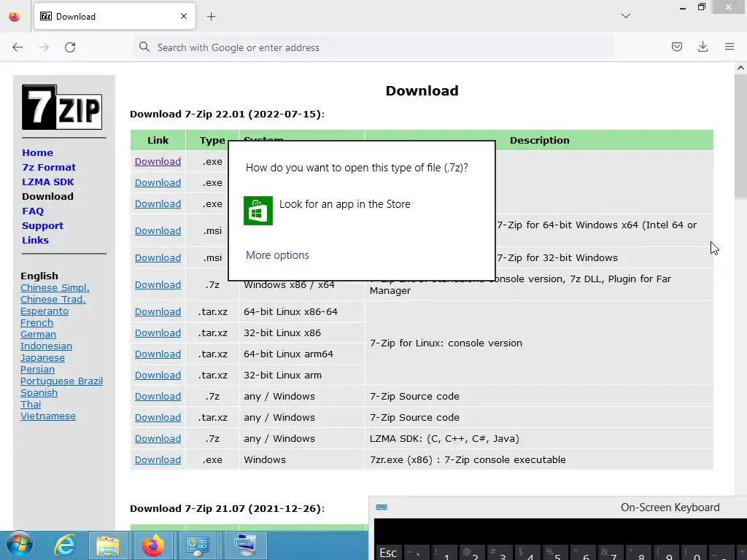This screenshot has width=747, height=560.
Task: Click the 7-Zip logo image
Action: (x=62, y=107)
